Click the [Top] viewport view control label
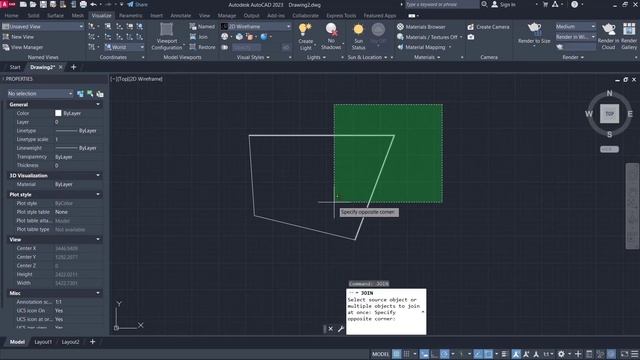This screenshot has width=640, height=360. click(122, 79)
